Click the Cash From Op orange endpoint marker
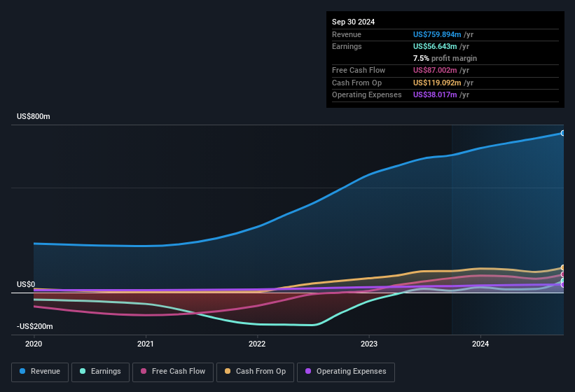This screenshot has width=575, height=392. (x=563, y=268)
